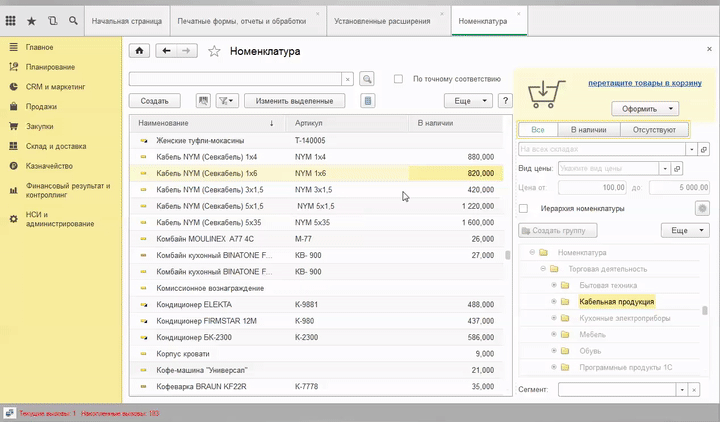
Task: Open Планирование section icon
Action: click(13, 67)
